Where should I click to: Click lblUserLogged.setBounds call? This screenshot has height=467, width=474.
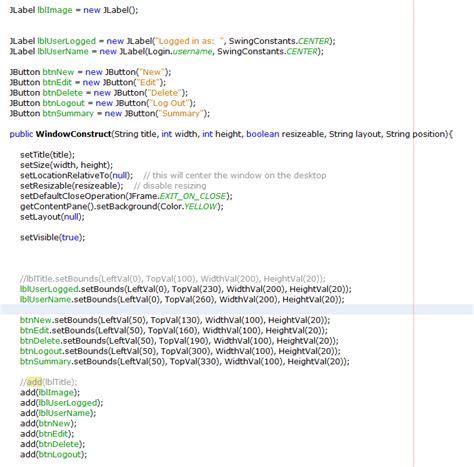[x=186, y=289]
